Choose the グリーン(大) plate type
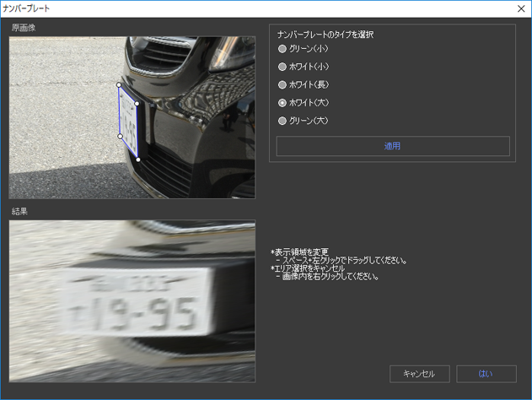 tap(282, 121)
